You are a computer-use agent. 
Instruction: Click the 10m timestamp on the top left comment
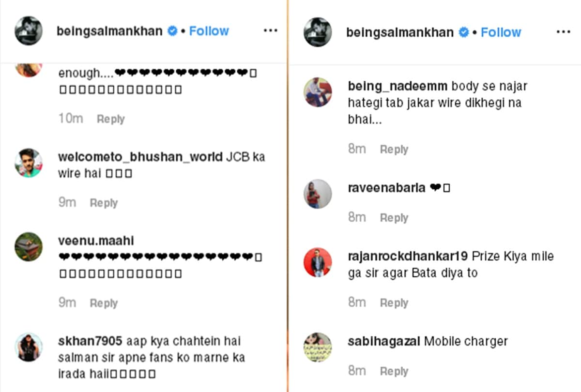click(71, 118)
